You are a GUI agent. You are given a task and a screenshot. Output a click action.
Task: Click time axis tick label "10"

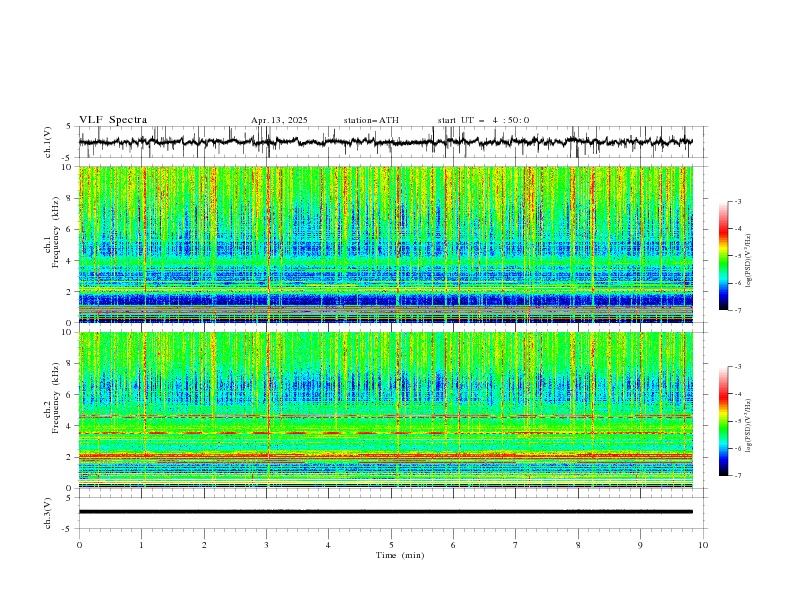click(x=703, y=545)
